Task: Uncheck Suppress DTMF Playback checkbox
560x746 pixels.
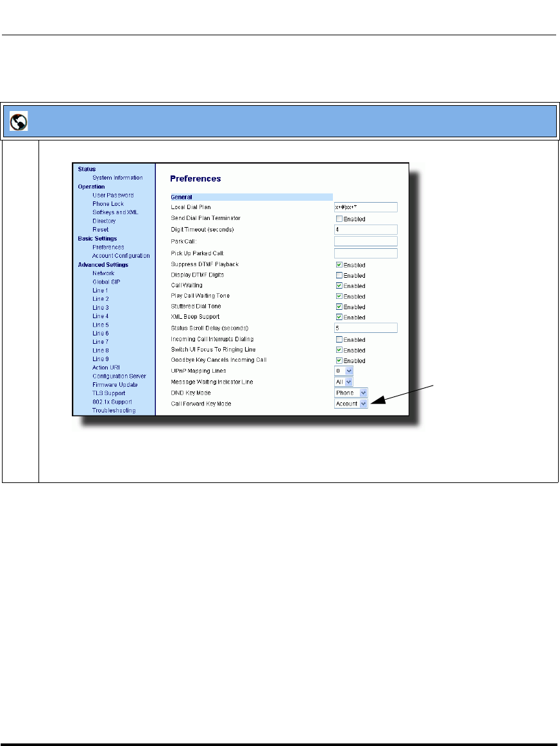Action: [339, 265]
